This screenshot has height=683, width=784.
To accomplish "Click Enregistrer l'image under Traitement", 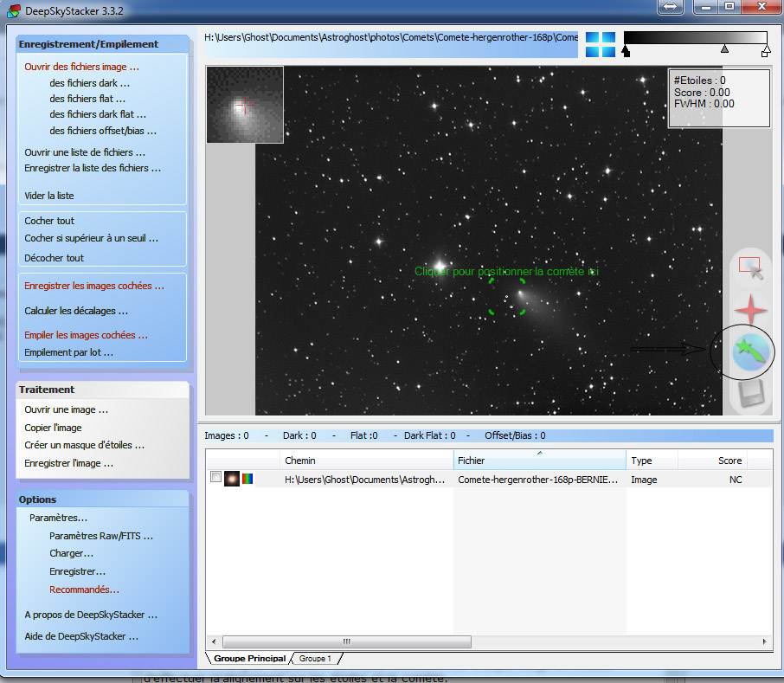I will click(x=68, y=463).
